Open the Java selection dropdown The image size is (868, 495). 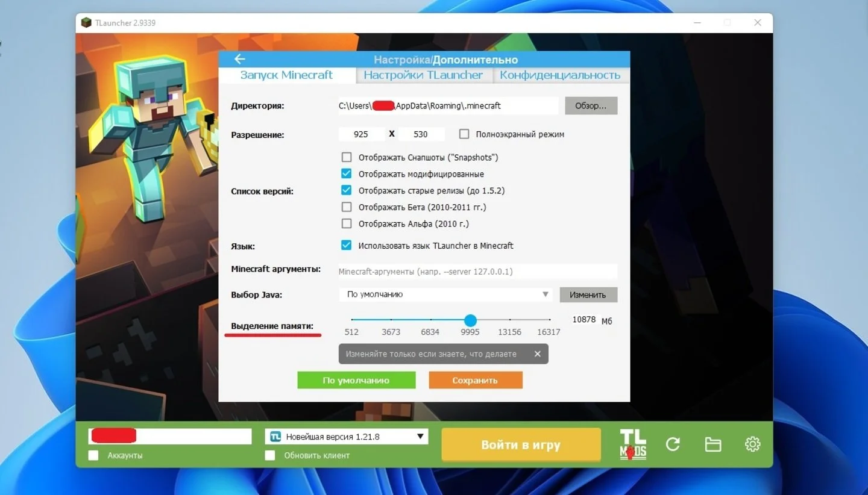coord(445,294)
